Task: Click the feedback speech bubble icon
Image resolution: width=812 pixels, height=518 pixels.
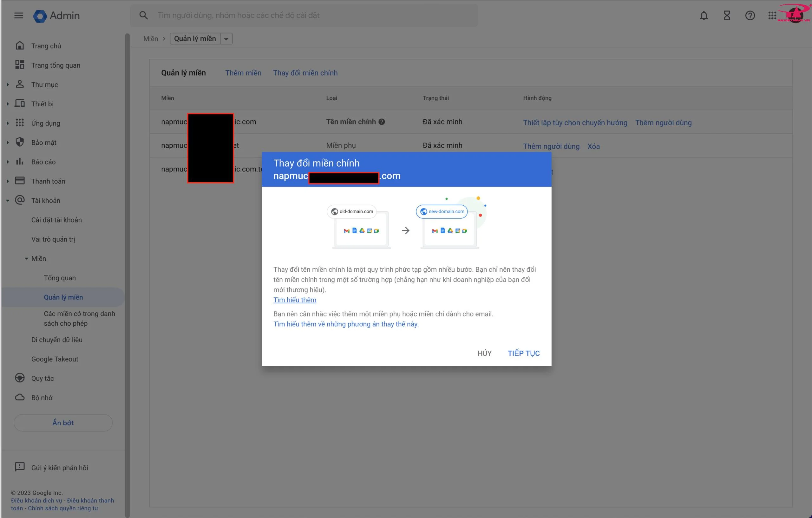Action: [20, 467]
